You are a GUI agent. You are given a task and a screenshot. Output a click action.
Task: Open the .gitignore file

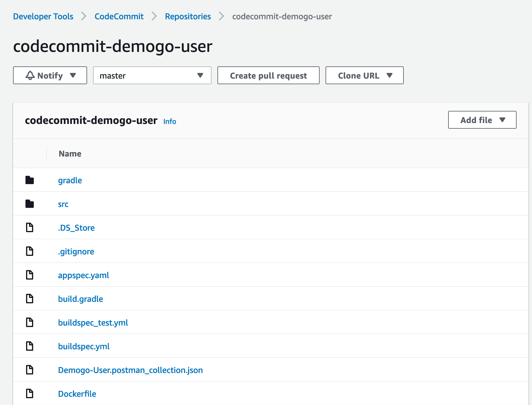(76, 251)
